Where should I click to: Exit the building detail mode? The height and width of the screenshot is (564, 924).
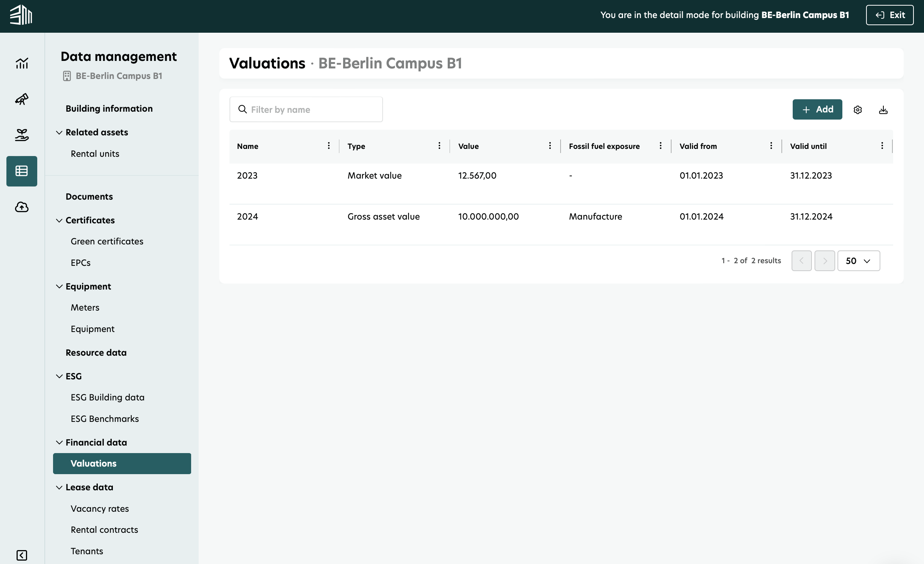pos(889,15)
